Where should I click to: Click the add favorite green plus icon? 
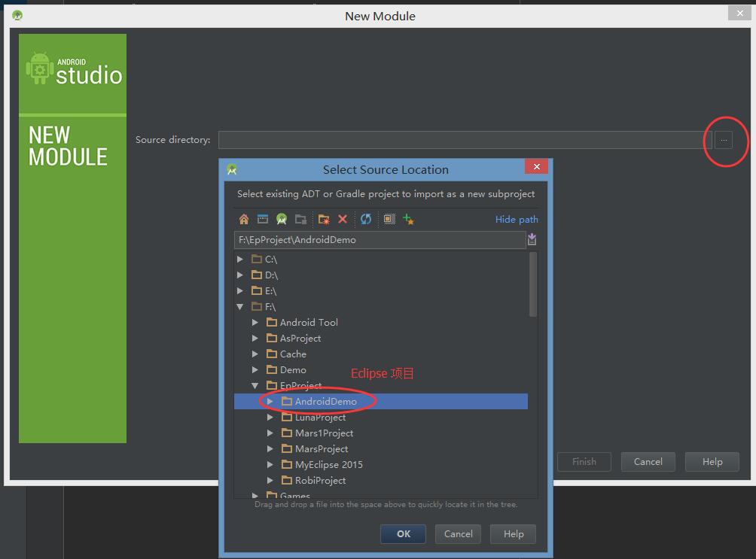pos(408,219)
